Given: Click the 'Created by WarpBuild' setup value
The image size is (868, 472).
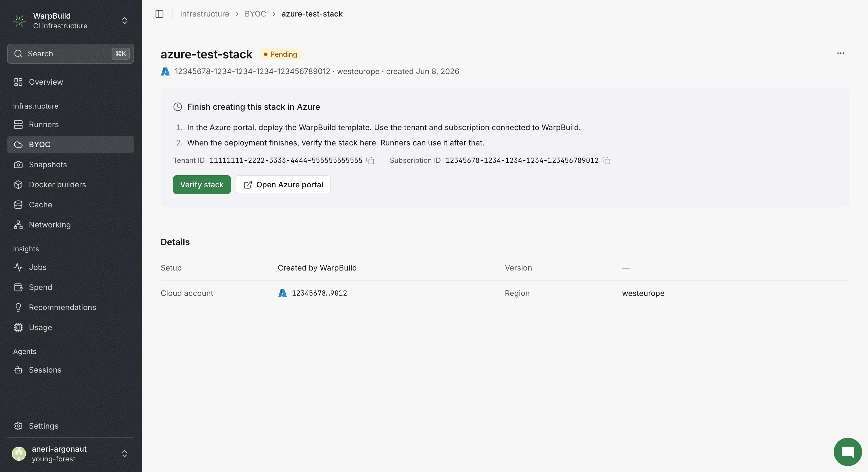Looking at the screenshot, I should click(317, 268).
